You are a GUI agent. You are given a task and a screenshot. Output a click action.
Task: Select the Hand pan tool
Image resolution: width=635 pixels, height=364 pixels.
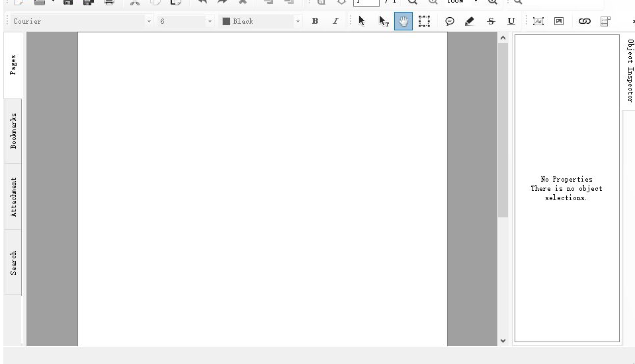tap(403, 21)
